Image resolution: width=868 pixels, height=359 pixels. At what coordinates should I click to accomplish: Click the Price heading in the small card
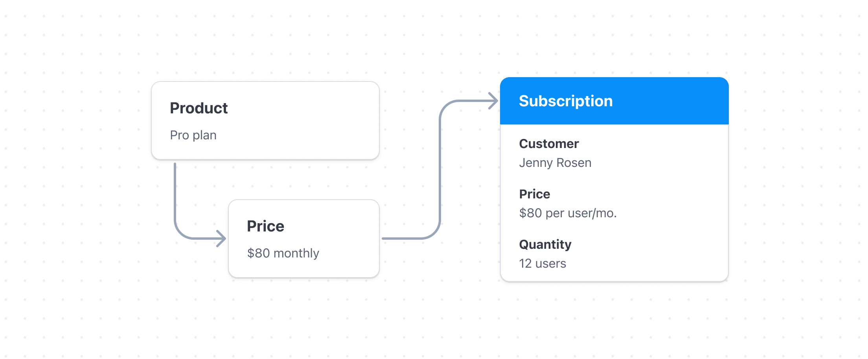tap(265, 226)
